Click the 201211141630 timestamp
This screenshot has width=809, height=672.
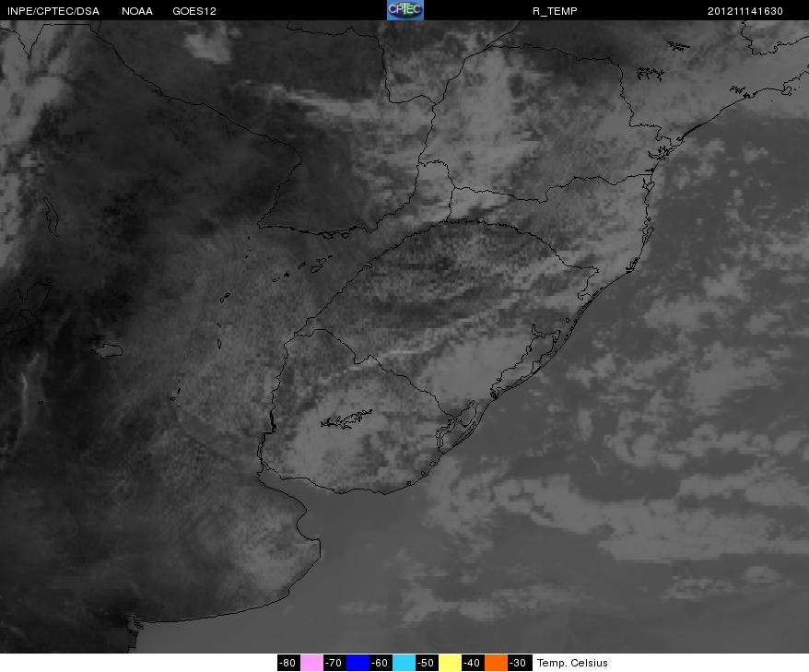click(745, 11)
